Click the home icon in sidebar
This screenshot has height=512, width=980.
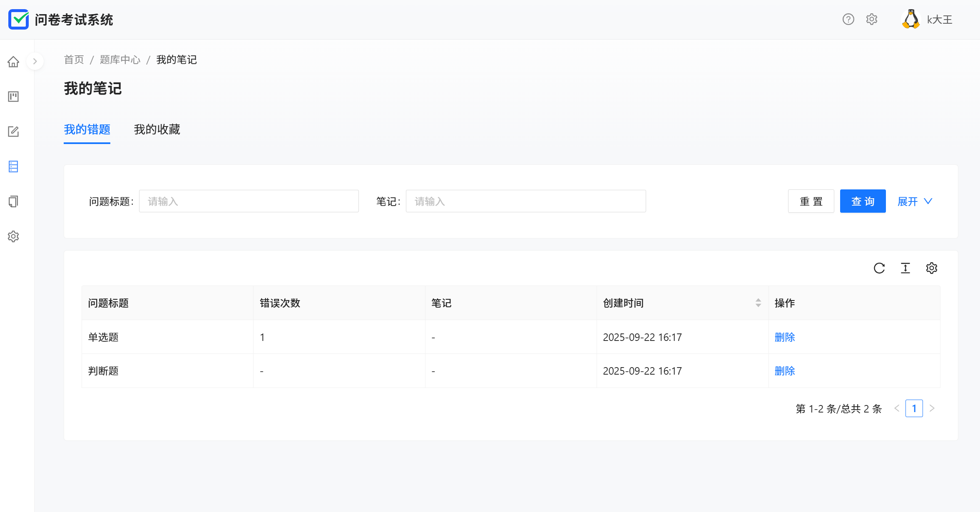13,62
